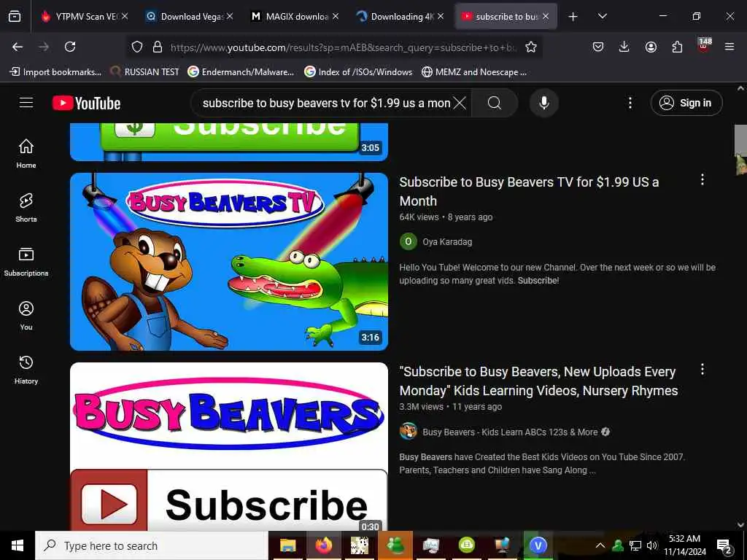Visit Busy Beavers - Kids Learn ABCs channel link

(510, 432)
